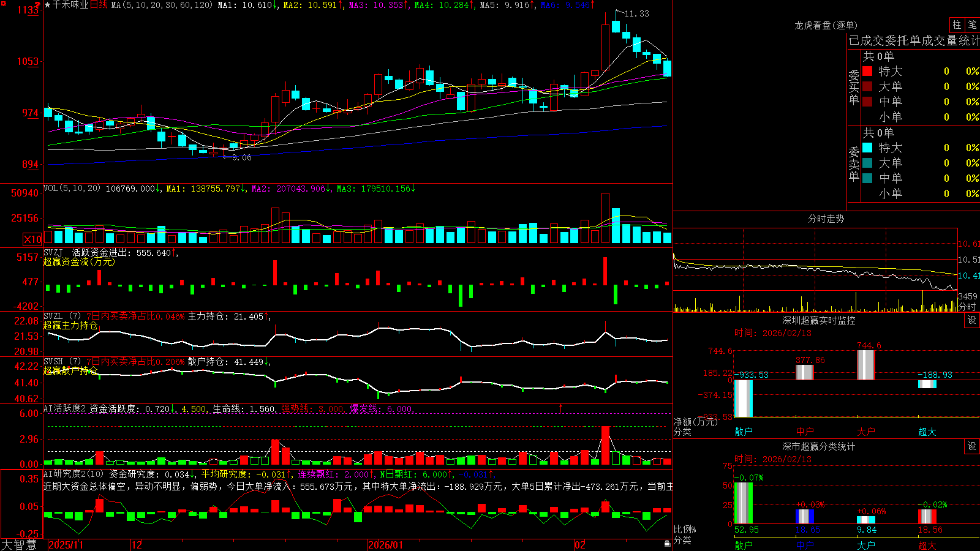The image size is (980, 551).
Task: Click the 龙虎看盘(逐单) panel title
Action: [x=826, y=25]
